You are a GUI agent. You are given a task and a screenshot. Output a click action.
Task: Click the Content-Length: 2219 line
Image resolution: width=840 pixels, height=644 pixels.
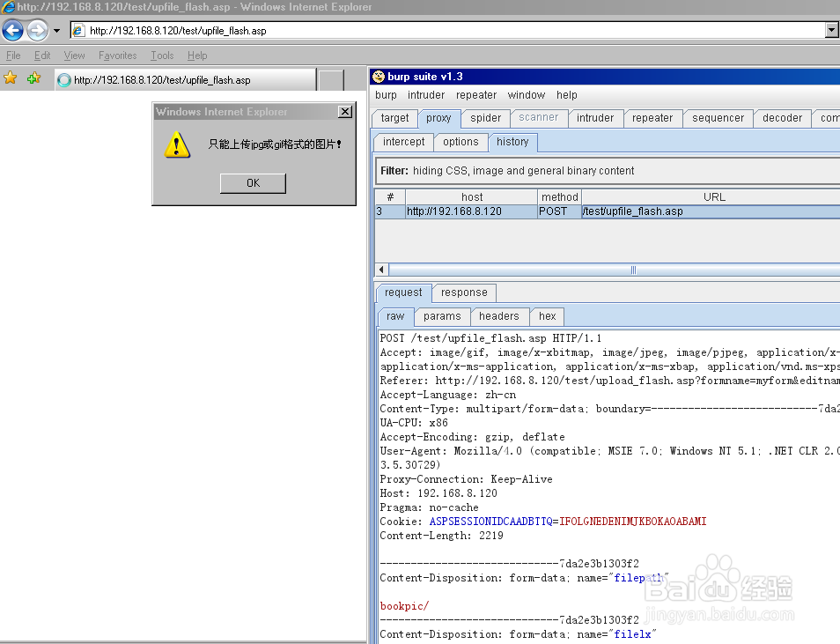pos(441,535)
